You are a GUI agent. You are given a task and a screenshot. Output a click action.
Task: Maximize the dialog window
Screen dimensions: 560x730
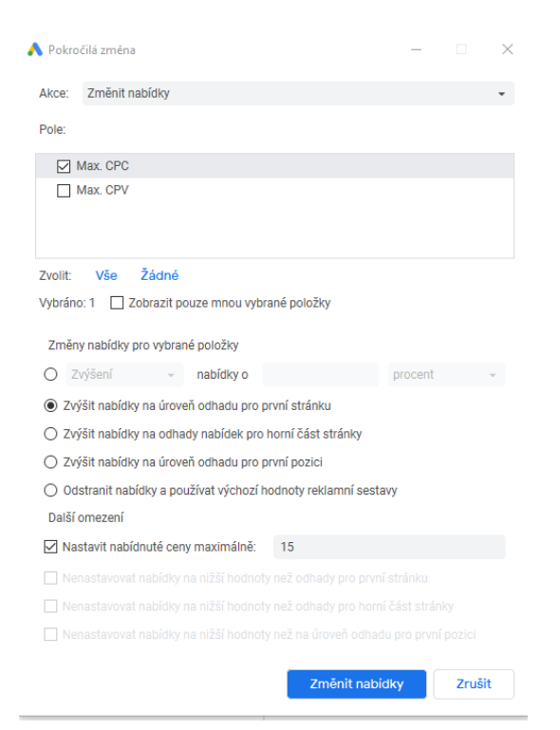tap(461, 49)
